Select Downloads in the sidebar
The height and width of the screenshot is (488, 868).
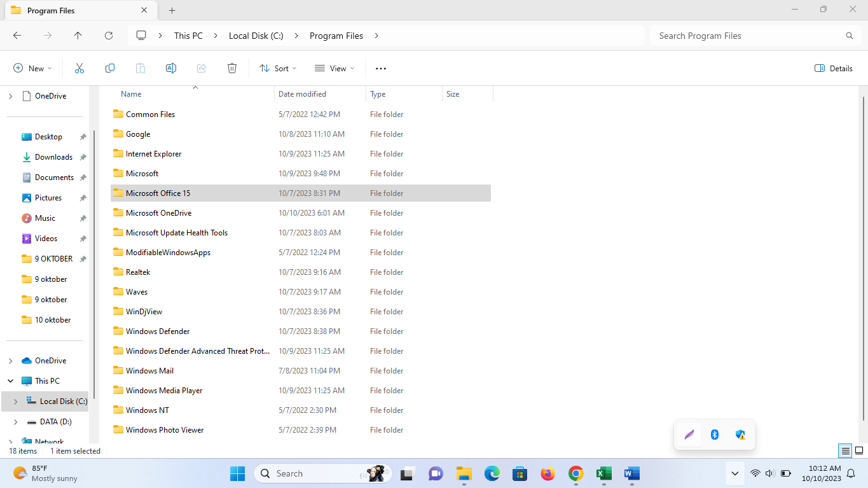coord(53,157)
